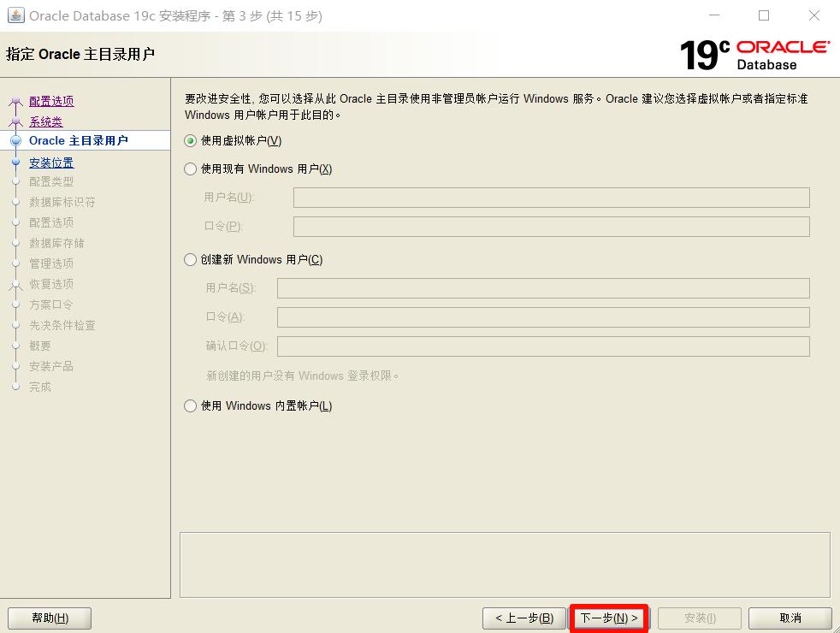This screenshot has height=633, width=840.
Task: Click 口令(A) input field
Action: click(x=543, y=317)
